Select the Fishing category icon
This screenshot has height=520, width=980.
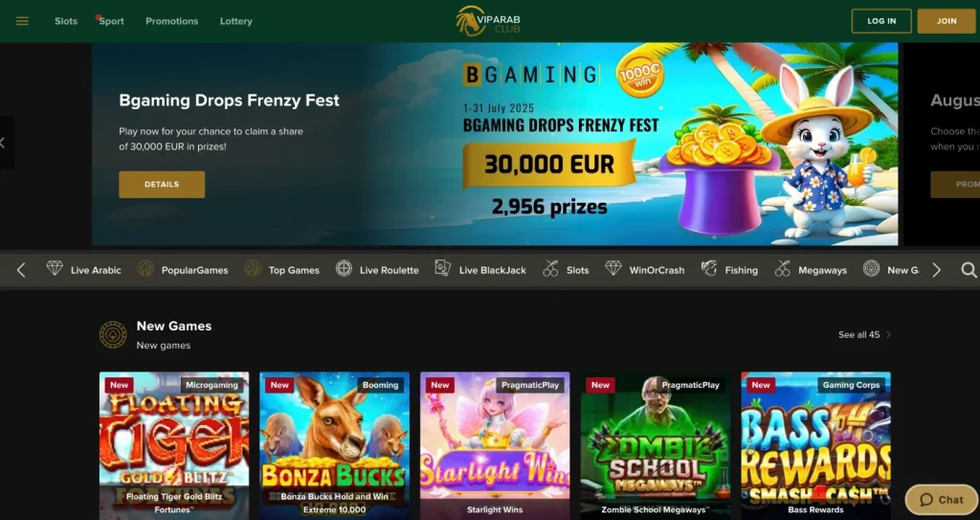709,269
